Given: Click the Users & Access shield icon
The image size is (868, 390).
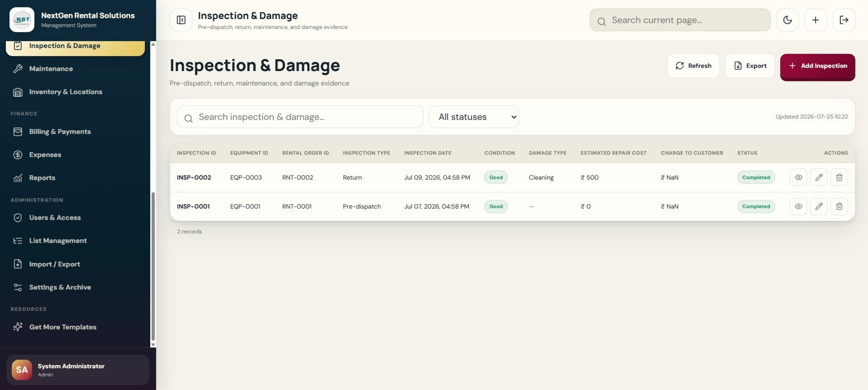Looking at the screenshot, I should click(18, 218).
